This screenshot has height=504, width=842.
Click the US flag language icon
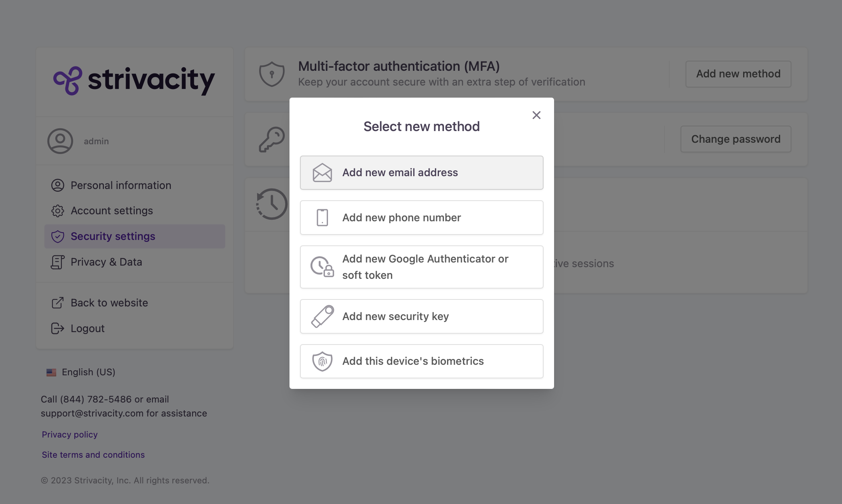coord(51,372)
